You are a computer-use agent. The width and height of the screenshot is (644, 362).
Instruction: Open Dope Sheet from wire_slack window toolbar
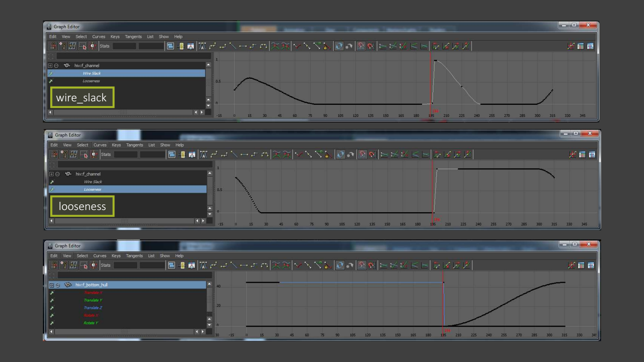[580, 46]
